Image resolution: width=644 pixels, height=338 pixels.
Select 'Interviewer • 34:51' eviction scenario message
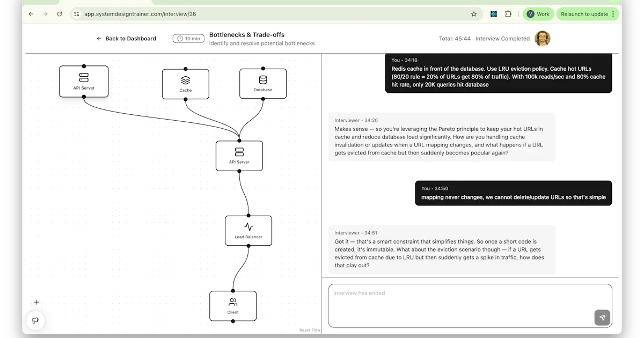[x=442, y=249]
